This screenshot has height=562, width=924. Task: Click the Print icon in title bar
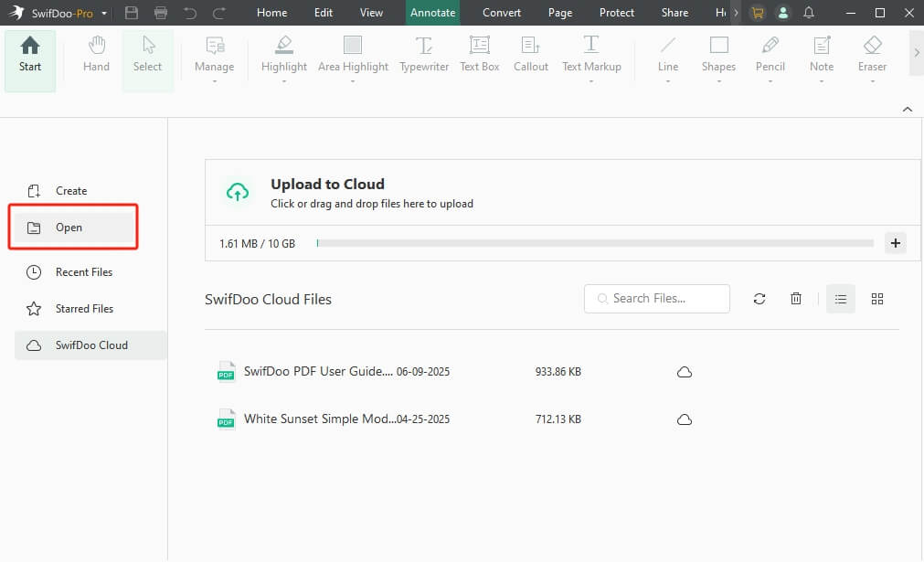160,13
